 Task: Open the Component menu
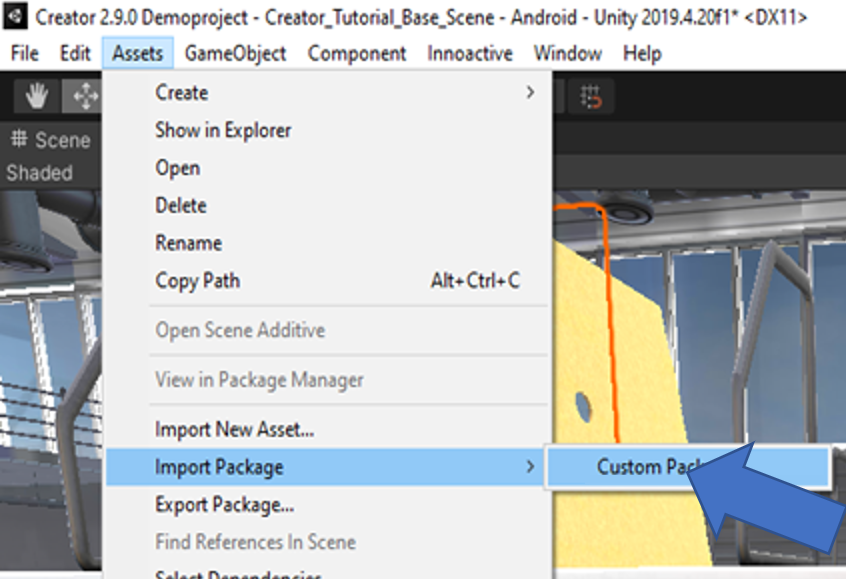[x=357, y=53]
